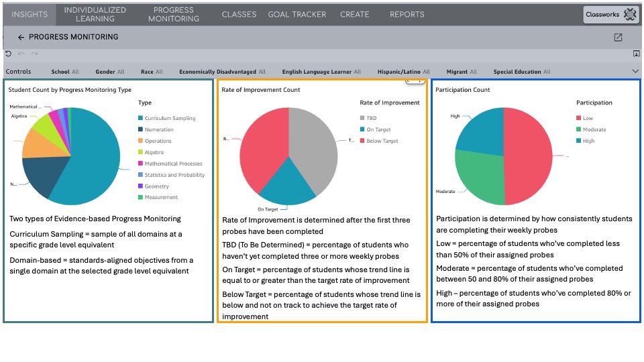Toggle Below Target legend swatch
Image resolution: width=644 pixels, height=362 pixels.
tap(362, 141)
